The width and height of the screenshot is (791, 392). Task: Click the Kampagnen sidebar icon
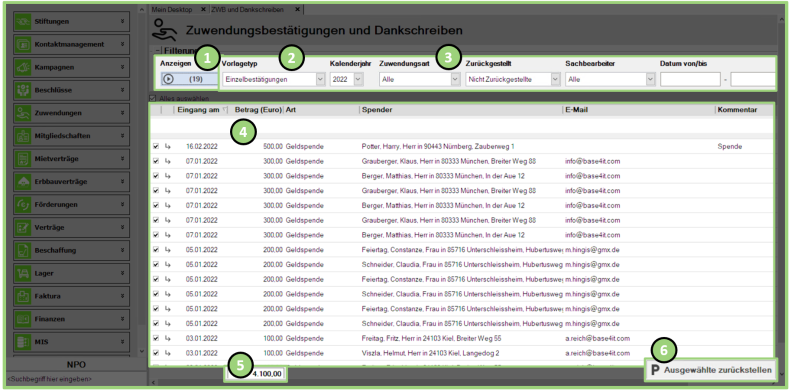point(23,67)
